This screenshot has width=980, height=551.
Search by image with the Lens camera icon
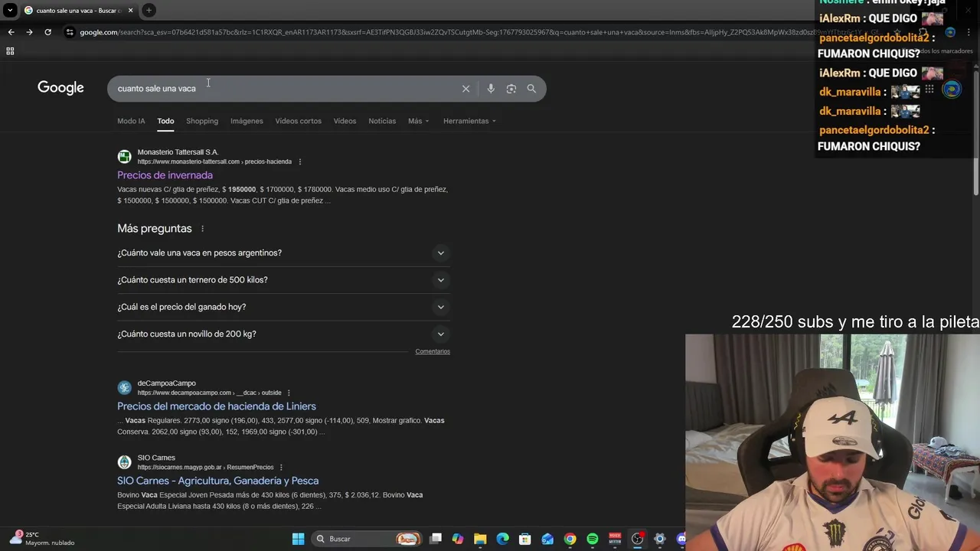[x=511, y=89]
